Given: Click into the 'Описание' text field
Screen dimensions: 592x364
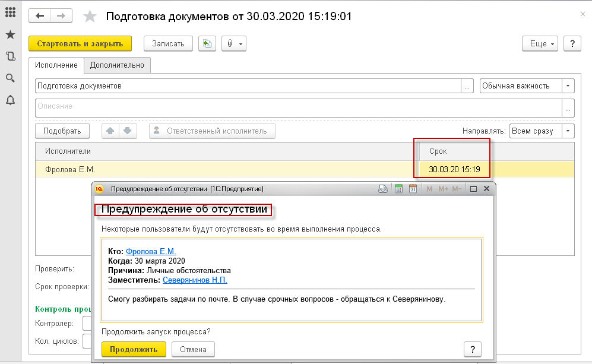Looking at the screenshot, I should pyautogui.click(x=297, y=107).
